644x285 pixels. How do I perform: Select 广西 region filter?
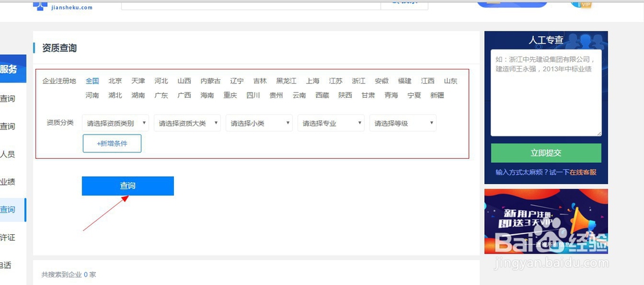[x=184, y=95]
